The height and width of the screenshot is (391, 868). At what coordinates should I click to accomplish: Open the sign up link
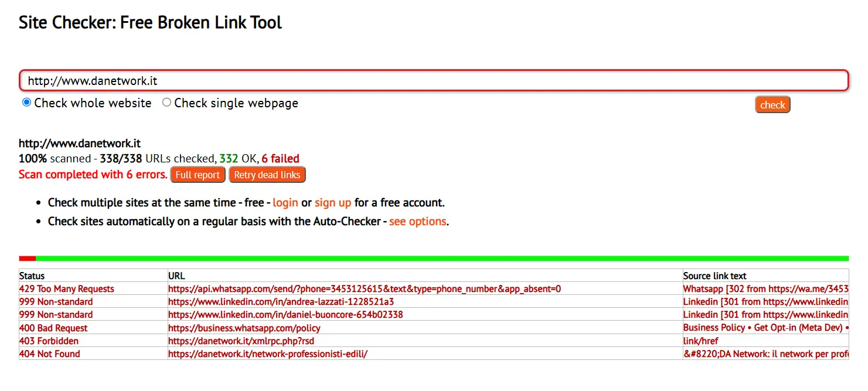[x=333, y=203]
